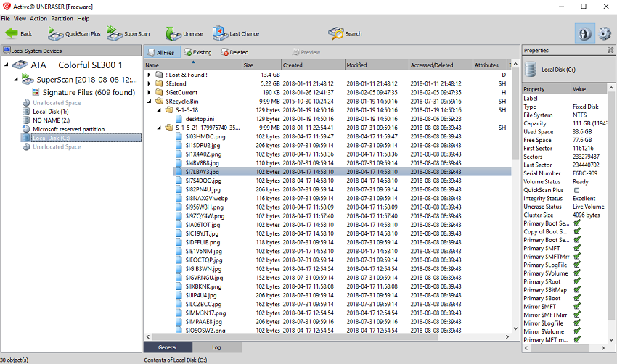Screen dimensions: 617x364
Task: Collapse the $Recycle.Bin folder
Action: [149, 101]
